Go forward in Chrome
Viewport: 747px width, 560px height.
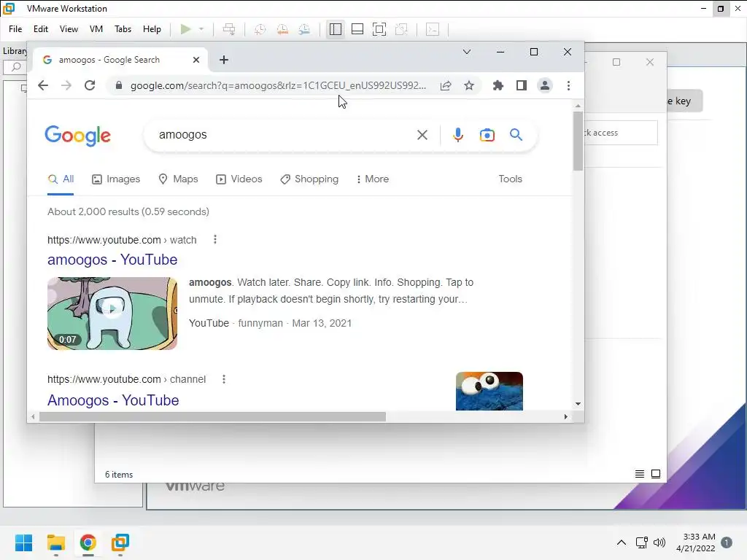click(x=66, y=86)
